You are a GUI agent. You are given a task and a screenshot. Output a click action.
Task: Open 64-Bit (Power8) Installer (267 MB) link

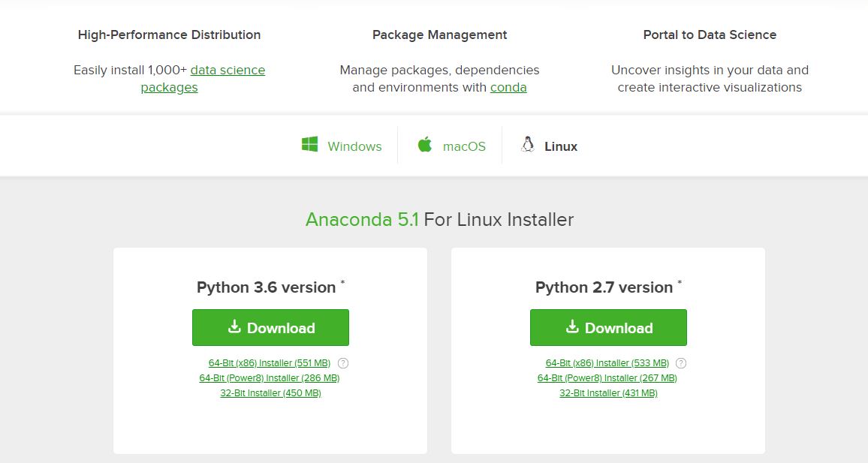click(607, 378)
